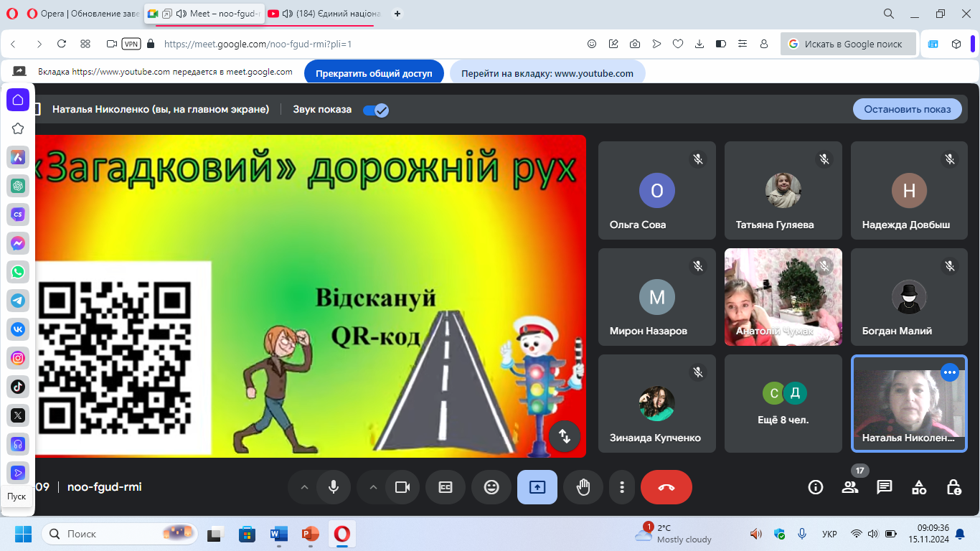Open Facebook Messenger in the sidebar

pos(18,243)
